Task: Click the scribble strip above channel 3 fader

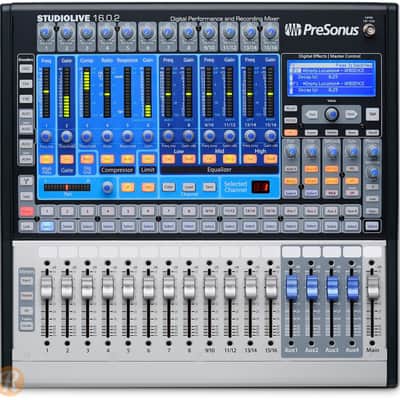Action: (x=88, y=252)
